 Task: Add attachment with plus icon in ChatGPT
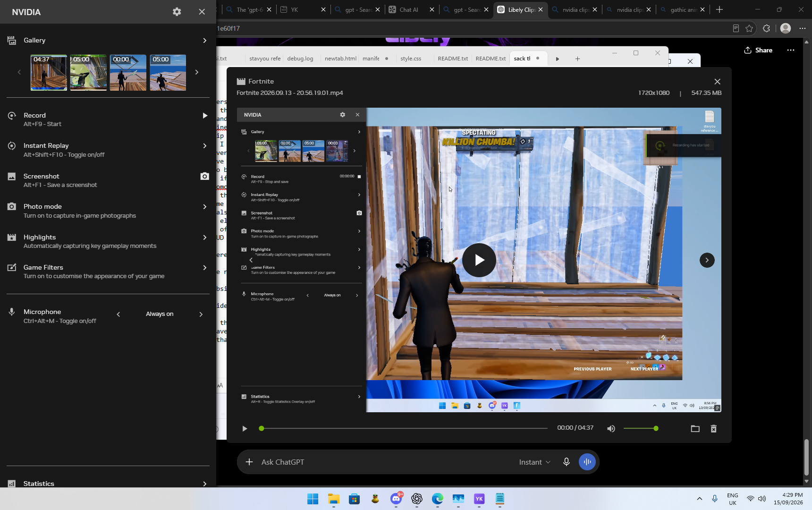pos(249,462)
